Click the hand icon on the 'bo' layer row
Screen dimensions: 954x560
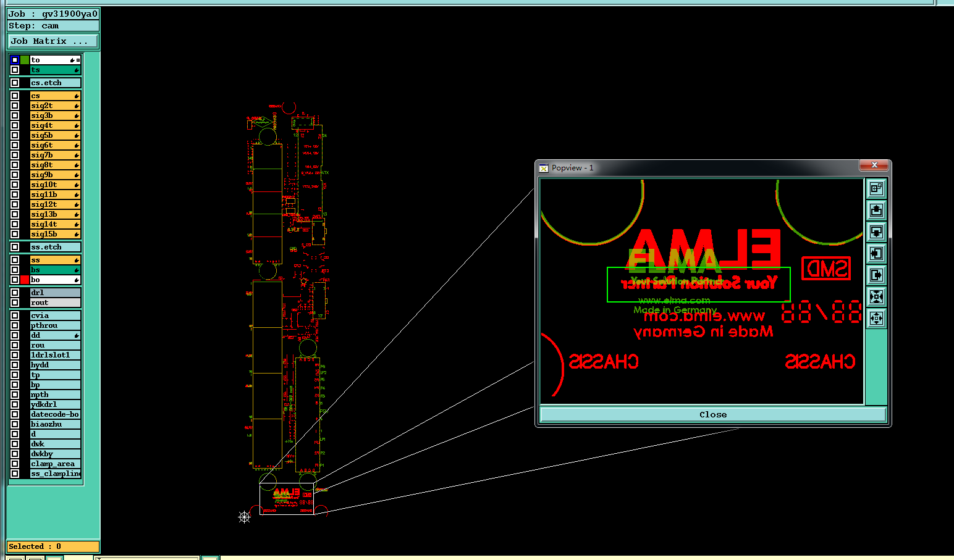point(77,280)
